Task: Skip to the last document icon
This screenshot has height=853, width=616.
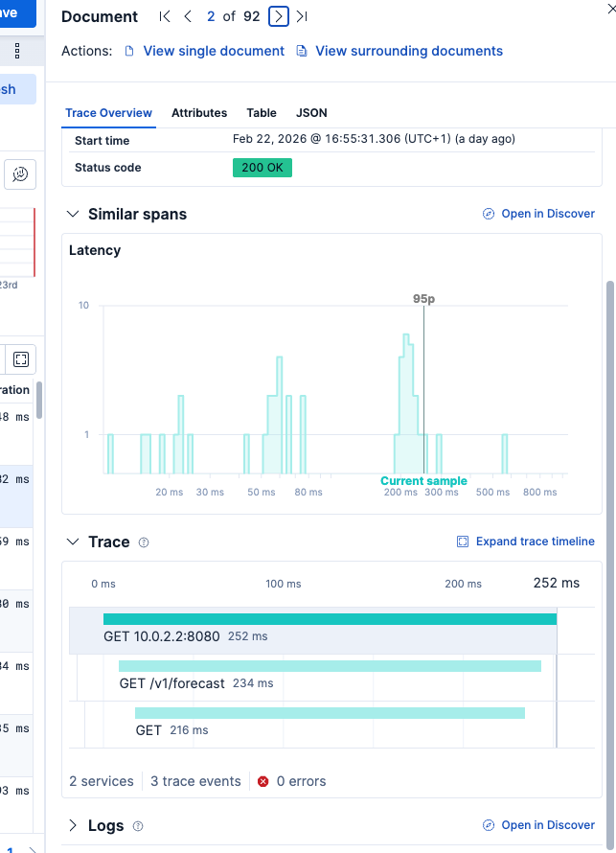Action: [x=301, y=16]
